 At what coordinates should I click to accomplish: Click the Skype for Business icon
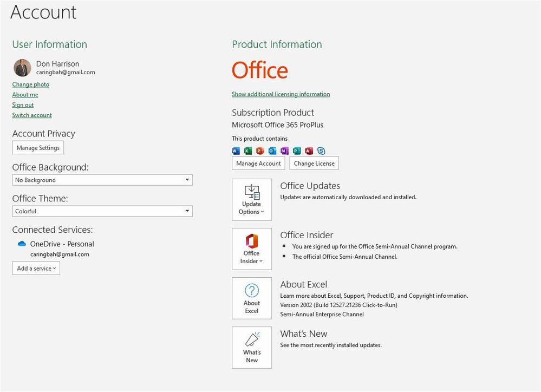point(321,151)
